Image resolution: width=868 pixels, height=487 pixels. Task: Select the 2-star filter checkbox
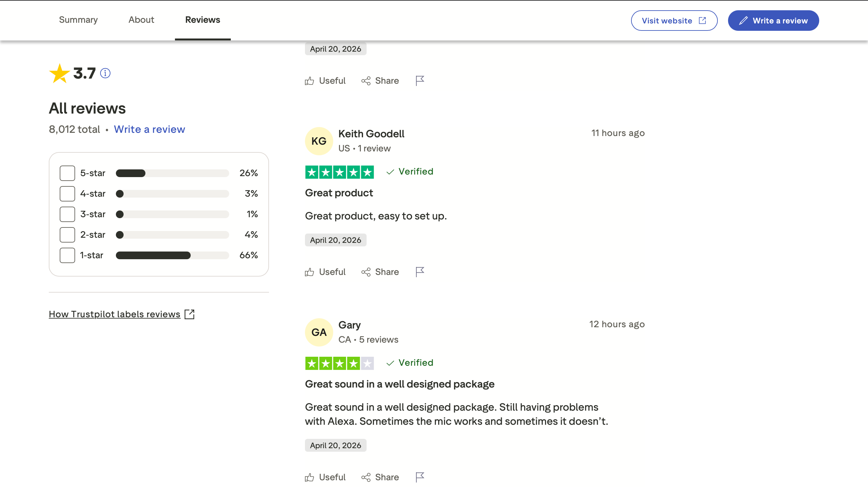pos(67,235)
